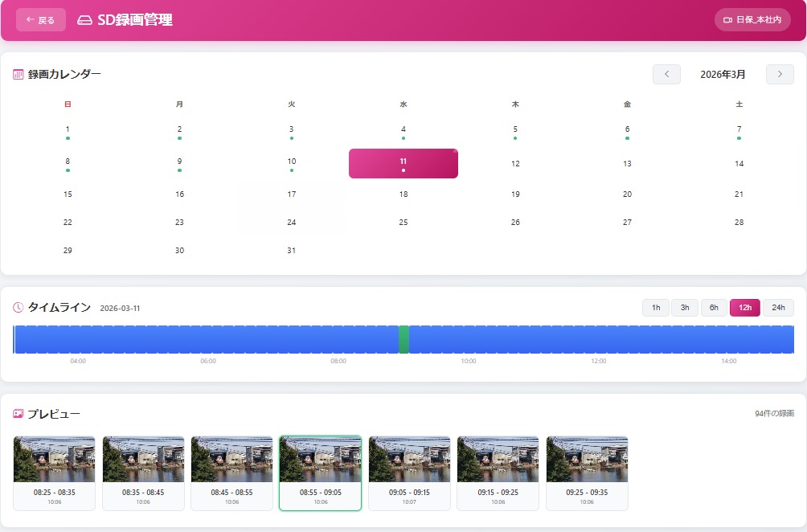807x532 pixels.
Task: Go to the previous month in calendar
Action: click(666, 75)
